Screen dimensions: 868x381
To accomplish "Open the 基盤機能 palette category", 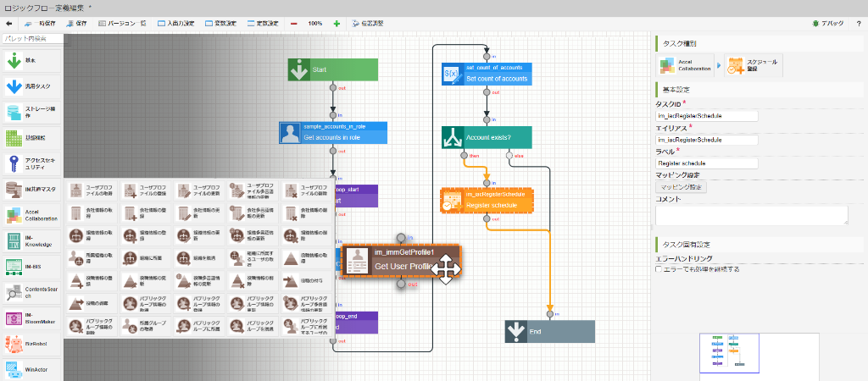I will click(x=31, y=138).
